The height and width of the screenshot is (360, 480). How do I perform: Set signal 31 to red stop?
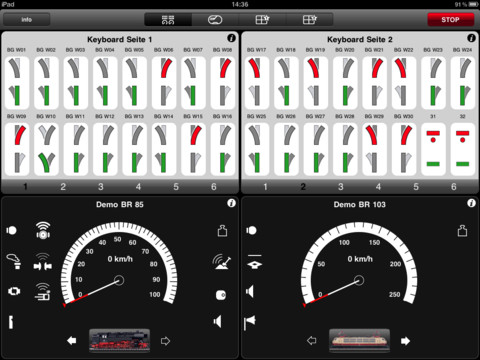[x=433, y=136]
